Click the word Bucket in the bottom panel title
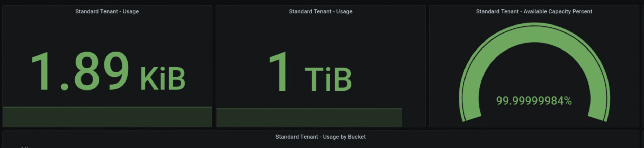The height and width of the screenshot is (148, 644). tap(357, 137)
